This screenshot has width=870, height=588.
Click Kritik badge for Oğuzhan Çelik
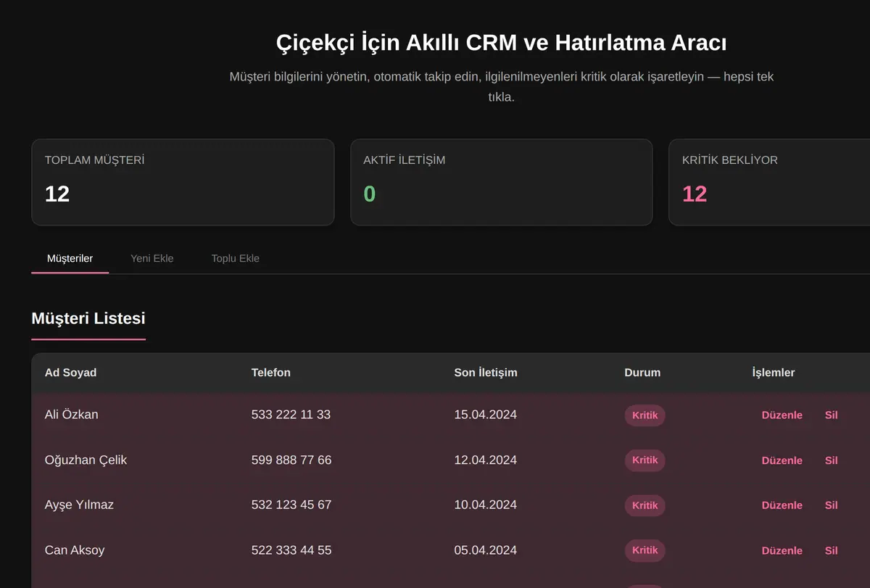coord(645,460)
